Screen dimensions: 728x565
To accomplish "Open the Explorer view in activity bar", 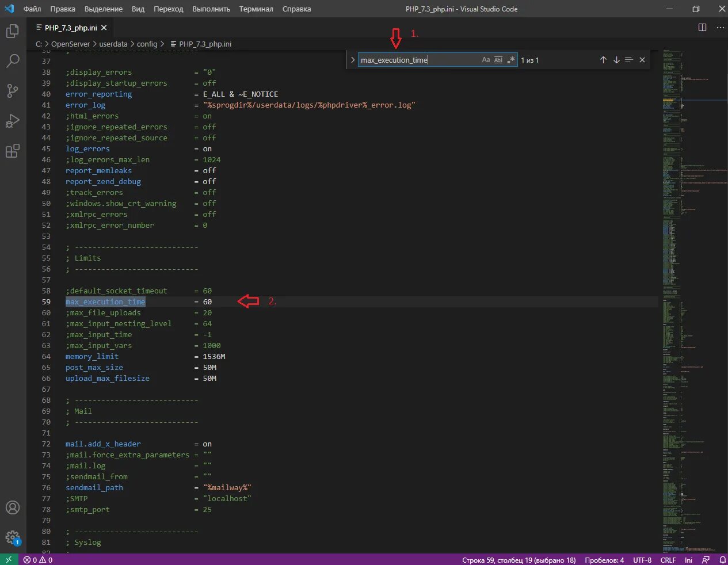I will click(13, 30).
